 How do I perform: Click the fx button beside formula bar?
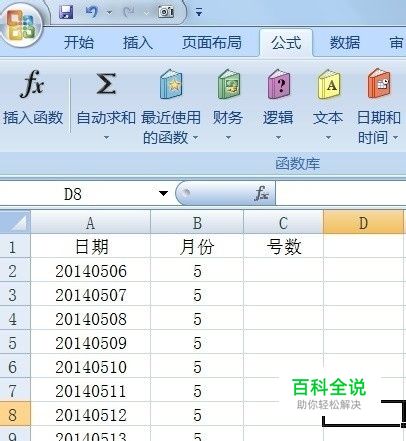click(x=261, y=193)
